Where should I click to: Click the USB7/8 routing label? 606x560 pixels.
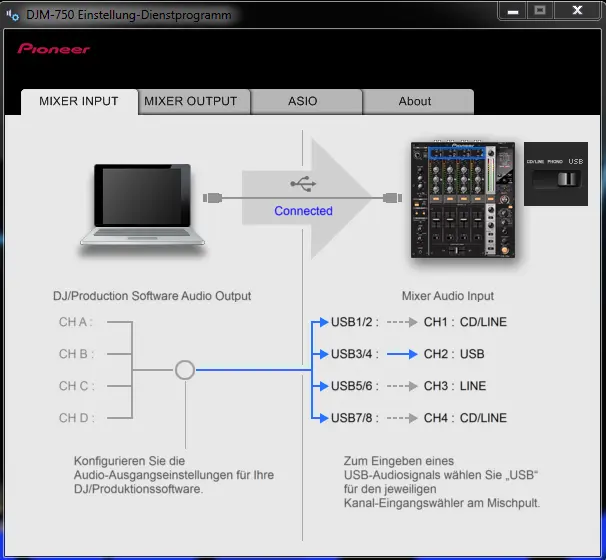[x=352, y=418]
